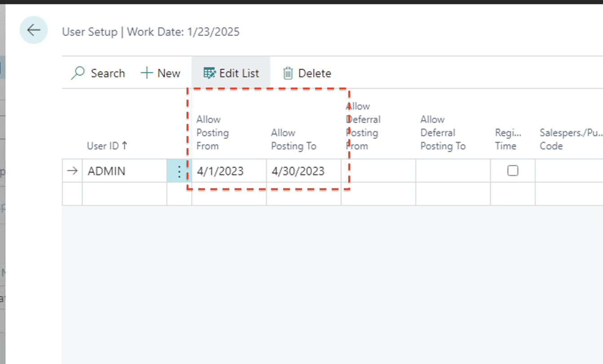Screen dimensions: 603x364
Task: Open the Allow Posting From column header
Action: 213,133
